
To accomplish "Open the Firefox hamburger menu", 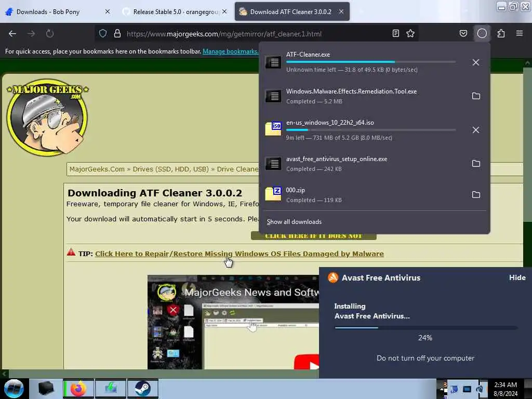I will click(x=520, y=33).
